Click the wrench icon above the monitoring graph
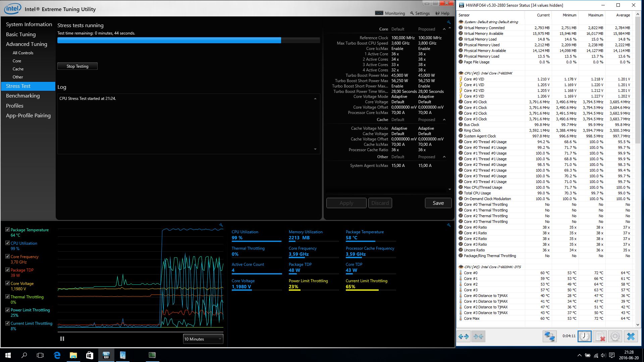Screen dimensions: 644x362 [x=221, y=225]
